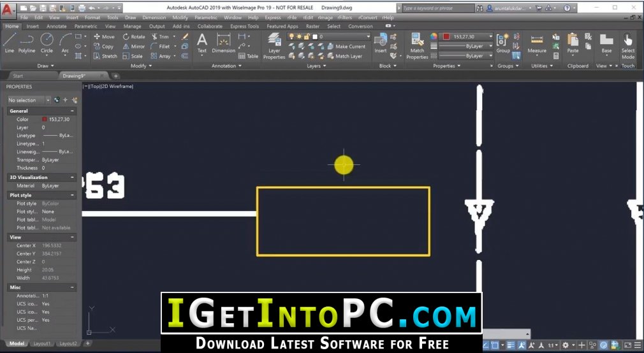This screenshot has width=644, height=353.
Task: Open the No selection dropdown
Action: 29,100
